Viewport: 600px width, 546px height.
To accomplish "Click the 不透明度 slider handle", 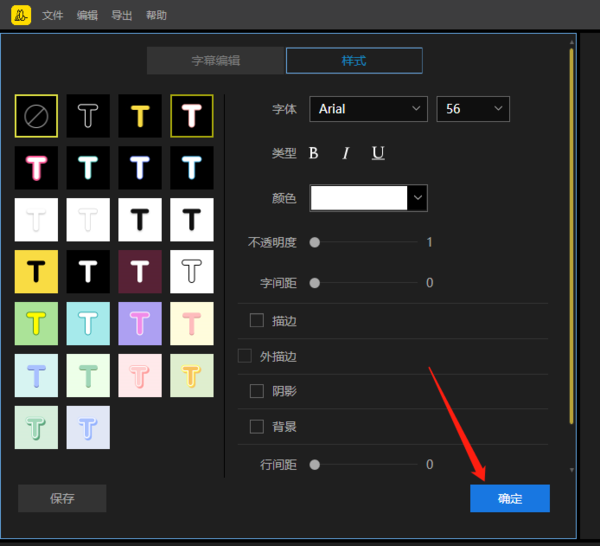I will coord(315,242).
